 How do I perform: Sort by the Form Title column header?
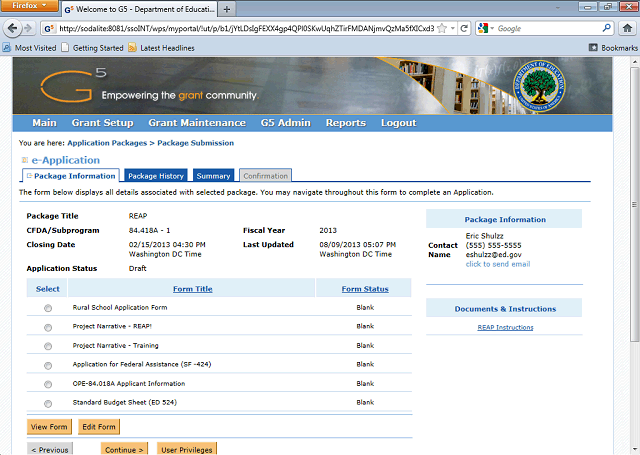pyautogui.click(x=193, y=289)
